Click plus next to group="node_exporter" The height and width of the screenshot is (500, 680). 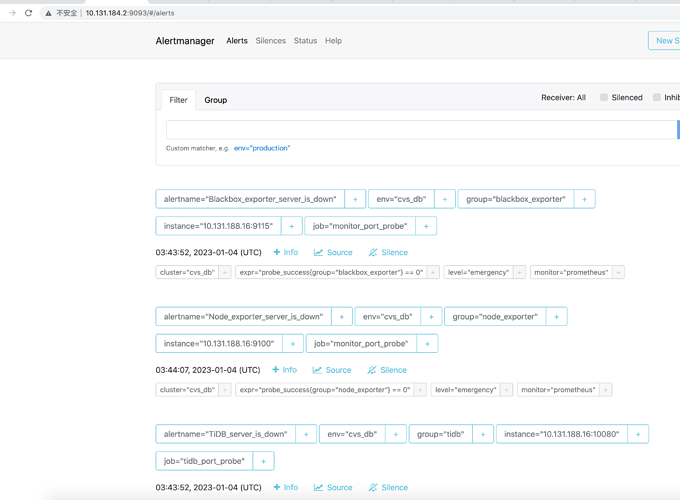pyautogui.click(x=556, y=317)
